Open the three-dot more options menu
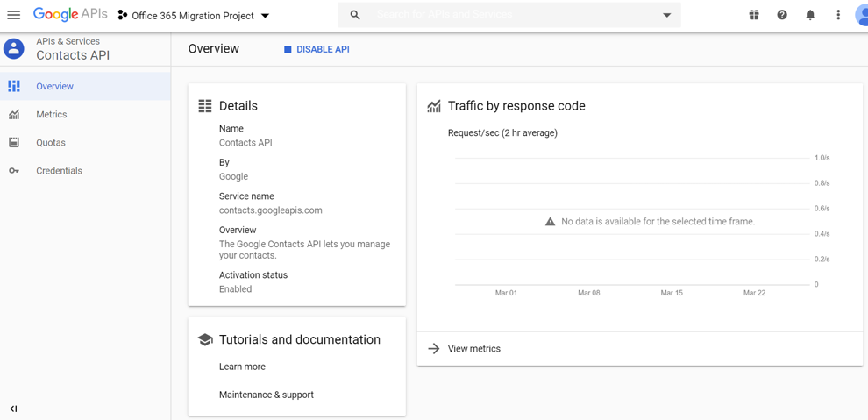868x420 pixels. 838,15
